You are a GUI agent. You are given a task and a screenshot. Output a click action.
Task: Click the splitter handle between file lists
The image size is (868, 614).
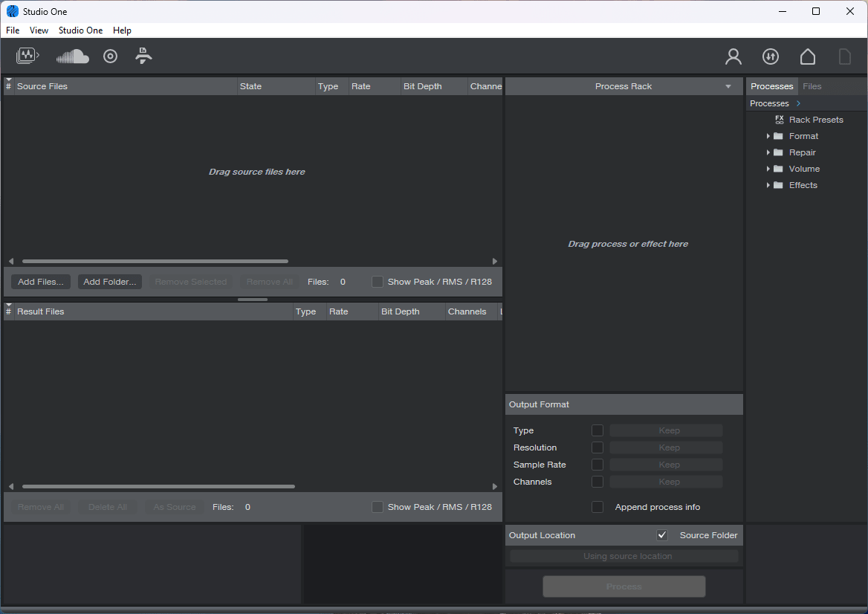coord(253,300)
